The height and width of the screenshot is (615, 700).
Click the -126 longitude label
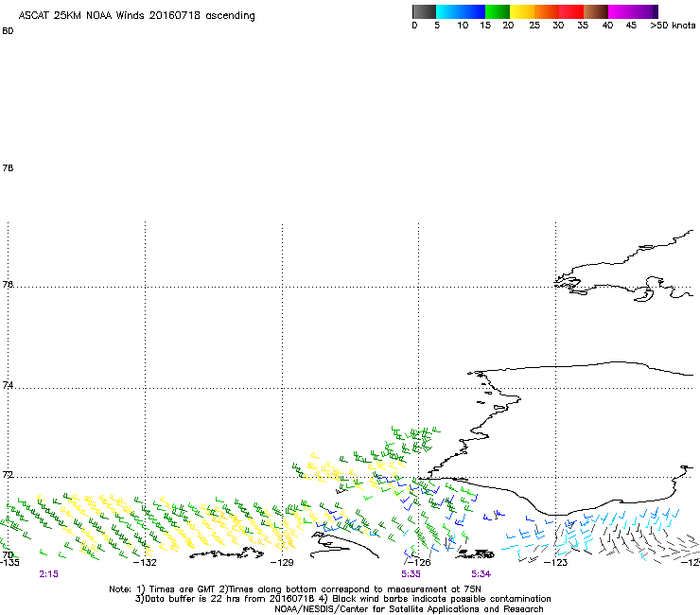tap(419, 562)
